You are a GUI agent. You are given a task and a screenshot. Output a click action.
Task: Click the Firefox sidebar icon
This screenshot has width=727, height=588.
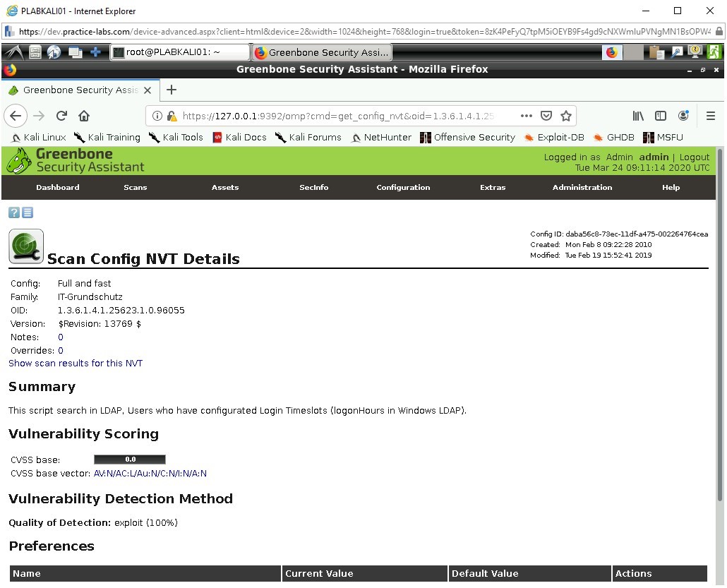[661, 115]
